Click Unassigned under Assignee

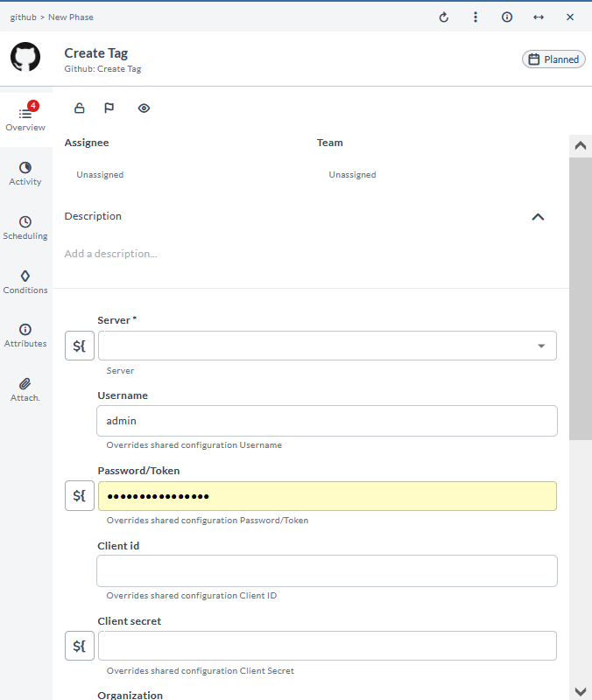100,175
